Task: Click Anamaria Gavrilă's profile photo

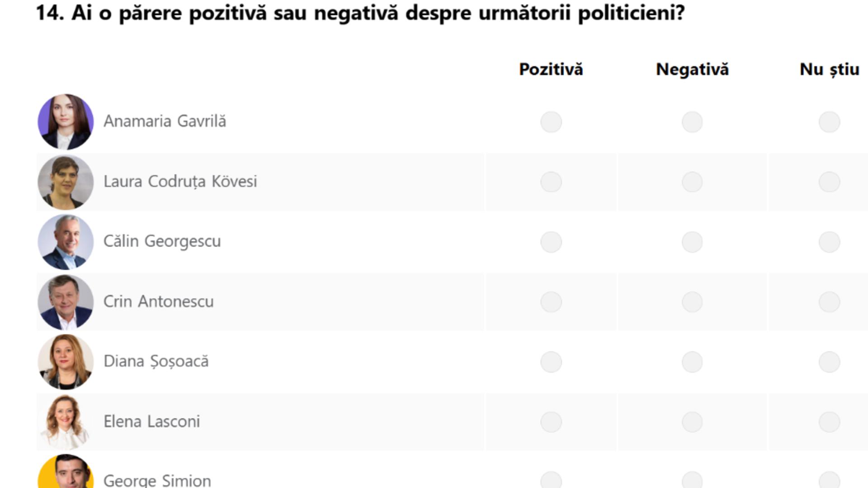Action: tap(66, 122)
